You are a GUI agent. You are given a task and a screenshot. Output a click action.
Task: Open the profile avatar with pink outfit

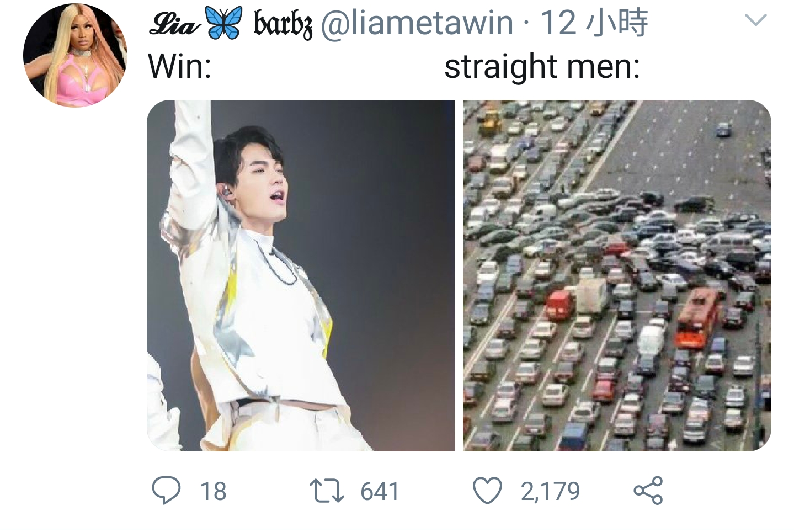tap(74, 56)
